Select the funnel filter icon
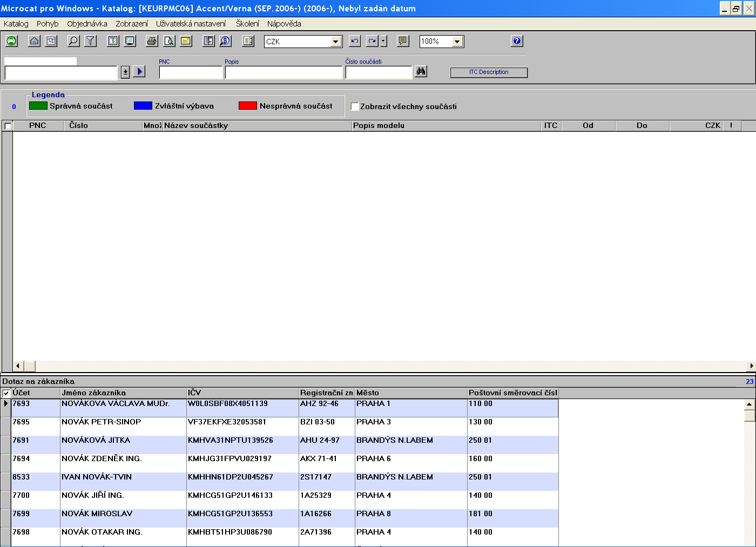Viewport: 756px width, 547px height. (90, 41)
